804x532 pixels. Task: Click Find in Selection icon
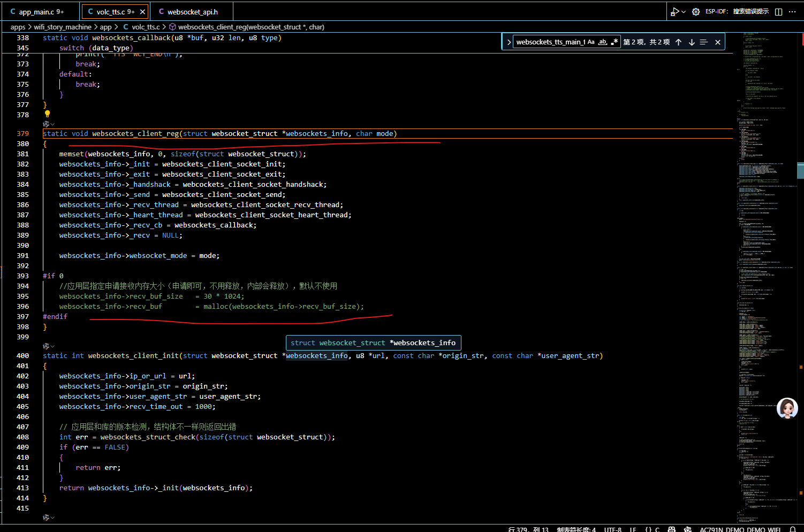[x=704, y=42]
